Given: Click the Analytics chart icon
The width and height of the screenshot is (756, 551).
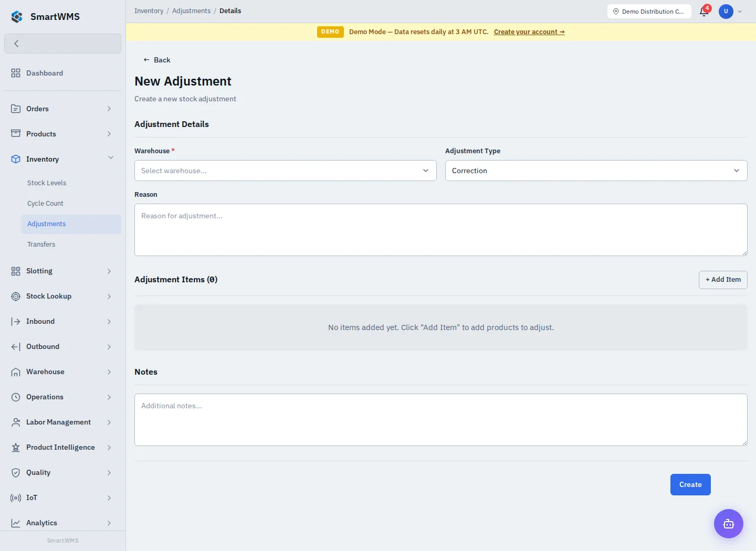Looking at the screenshot, I should click(16, 523).
